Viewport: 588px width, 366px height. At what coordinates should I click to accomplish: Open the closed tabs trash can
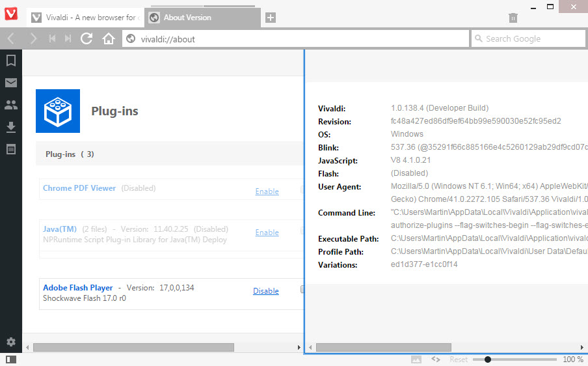[x=513, y=18]
